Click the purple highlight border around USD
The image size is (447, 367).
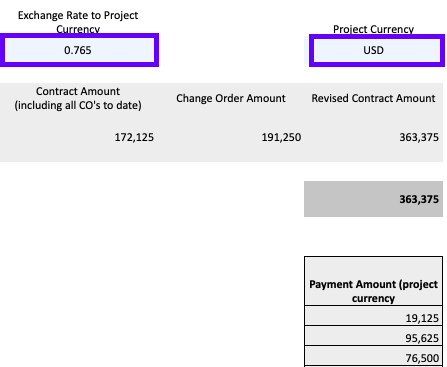(377, 36)
